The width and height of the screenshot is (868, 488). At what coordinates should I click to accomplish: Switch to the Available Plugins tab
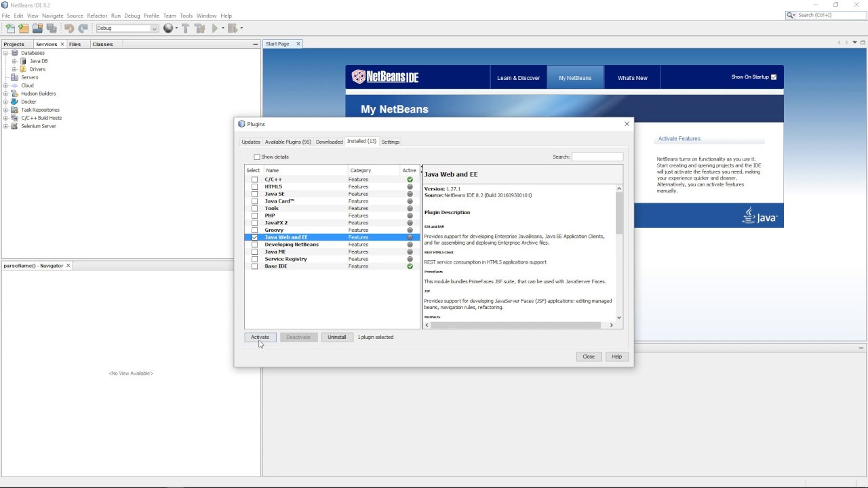(x=288, y=142)
